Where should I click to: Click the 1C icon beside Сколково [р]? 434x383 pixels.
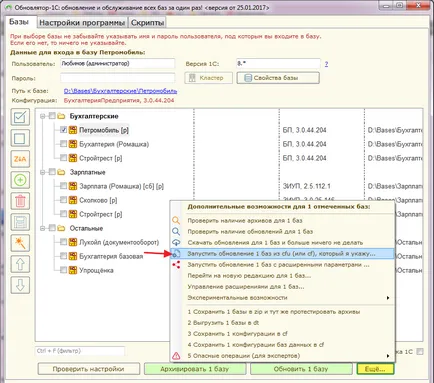point(73,200)
